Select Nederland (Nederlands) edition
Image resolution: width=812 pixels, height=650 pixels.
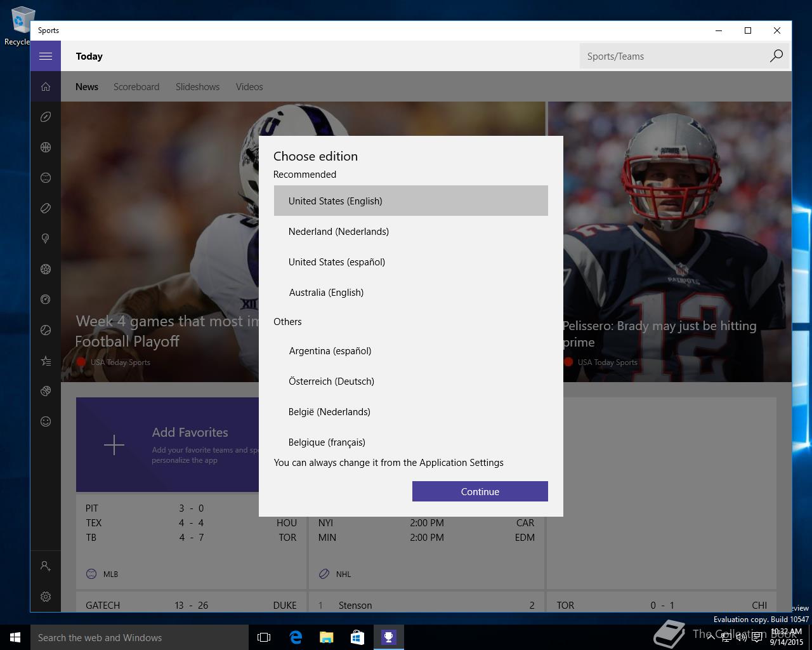[411, 231]
